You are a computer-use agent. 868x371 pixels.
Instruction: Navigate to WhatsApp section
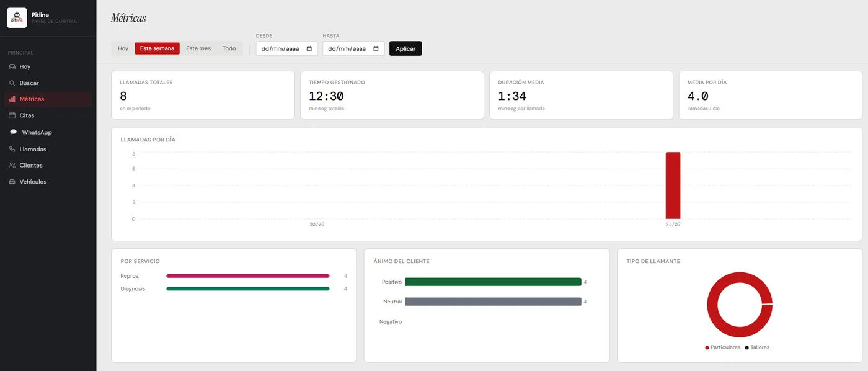pos(48,132)
